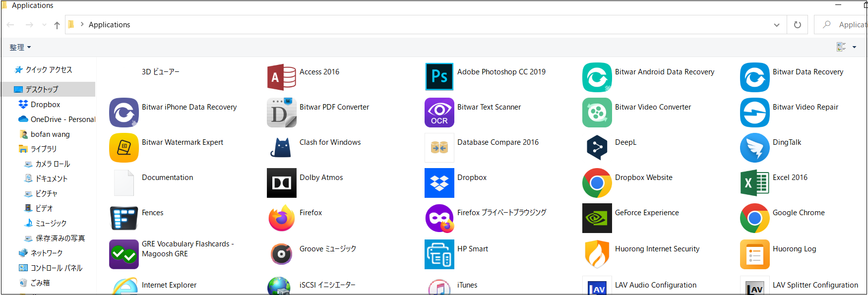
Task: Open Bitwar Text Scanner OCR icon
Action: pyautogui.click(x=439, y=113)
